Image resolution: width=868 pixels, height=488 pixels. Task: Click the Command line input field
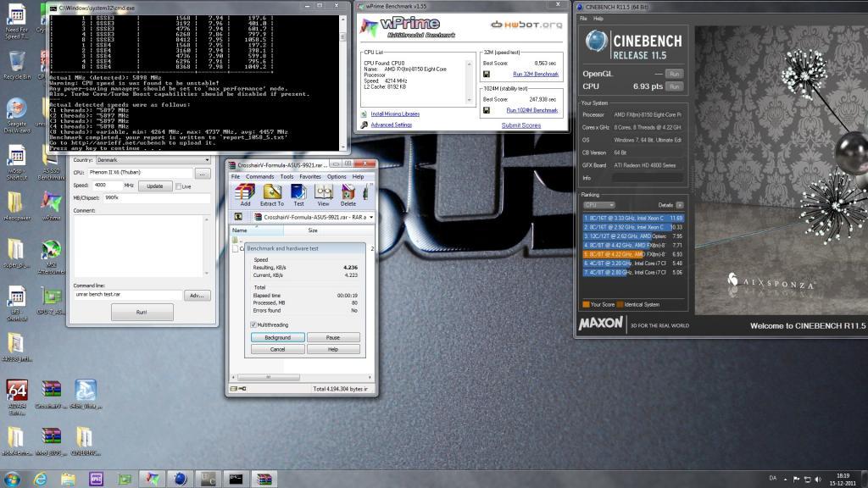[127, 295]
